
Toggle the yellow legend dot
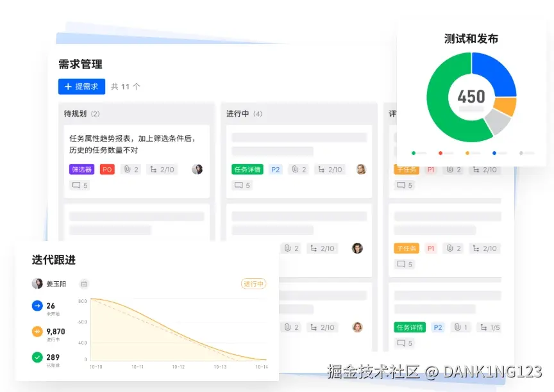(x=467, y=153)
